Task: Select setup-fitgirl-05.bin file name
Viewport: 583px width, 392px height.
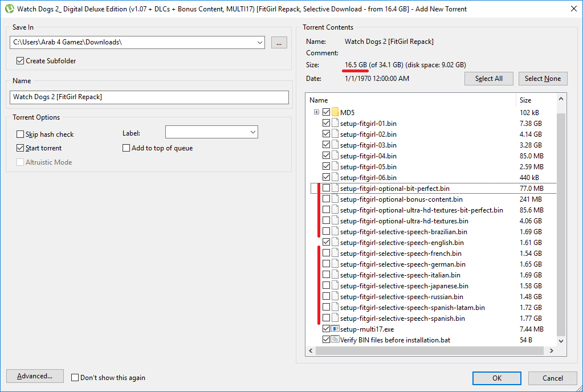Action: 368,166
